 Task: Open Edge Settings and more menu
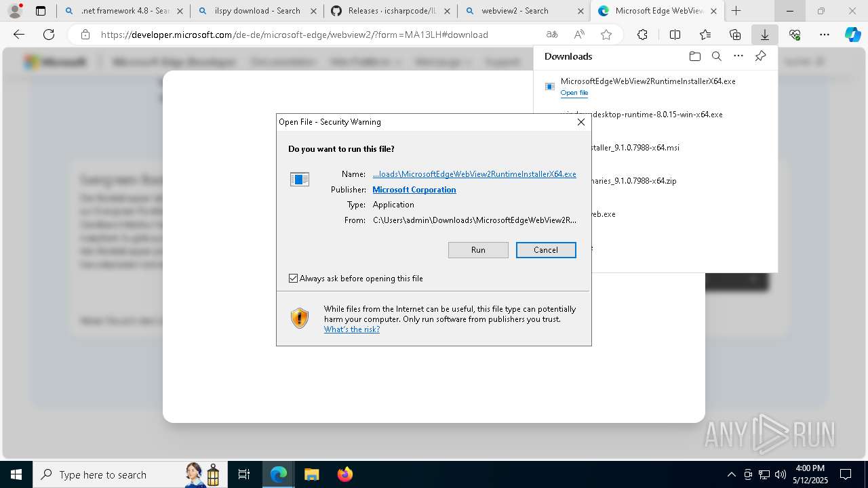coord(825,35)
